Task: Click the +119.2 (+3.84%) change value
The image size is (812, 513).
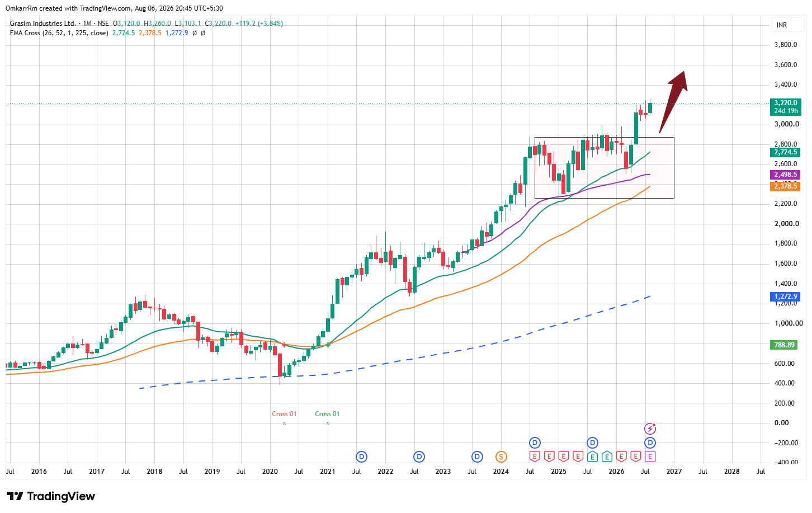Action: point(259,23)
